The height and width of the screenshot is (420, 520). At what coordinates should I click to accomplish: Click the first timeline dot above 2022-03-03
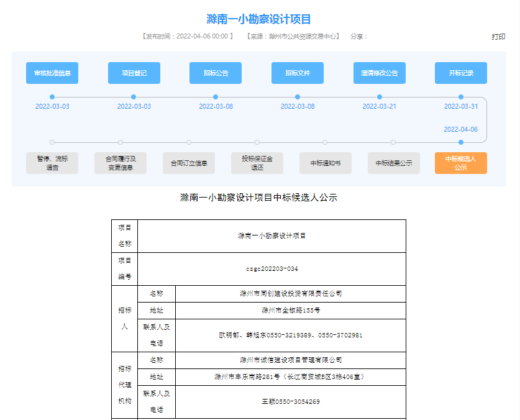click(52, 97)
